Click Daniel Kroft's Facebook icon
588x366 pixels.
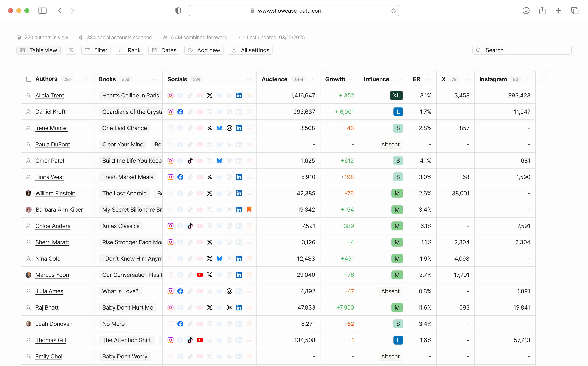click(180, 112)
